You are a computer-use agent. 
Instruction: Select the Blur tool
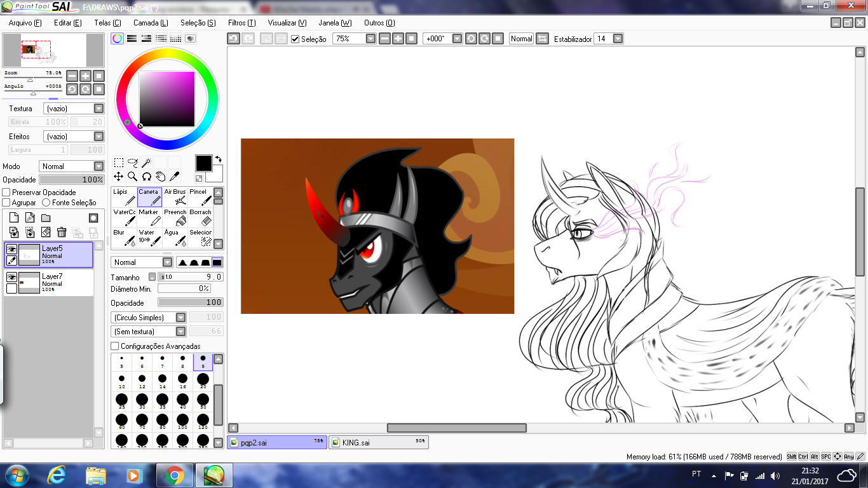[124, 238]
